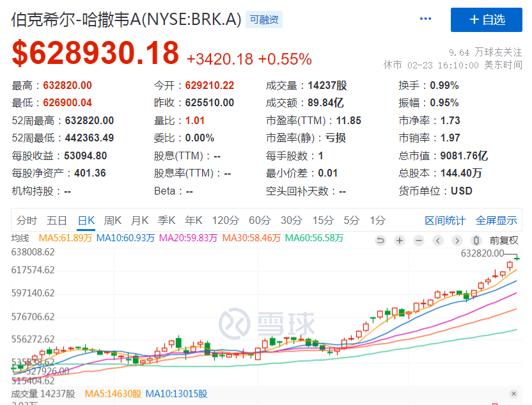This screenshot has height=405, width=532.
Task: Click the 9.64 万球友关注 follower text
Action: (485, 52)
